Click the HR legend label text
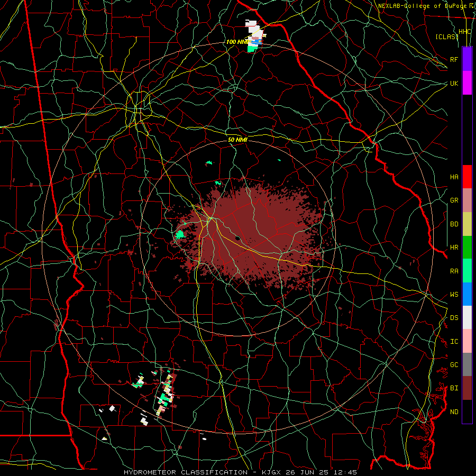The image size is (476, 476). [x=454, y=248]
